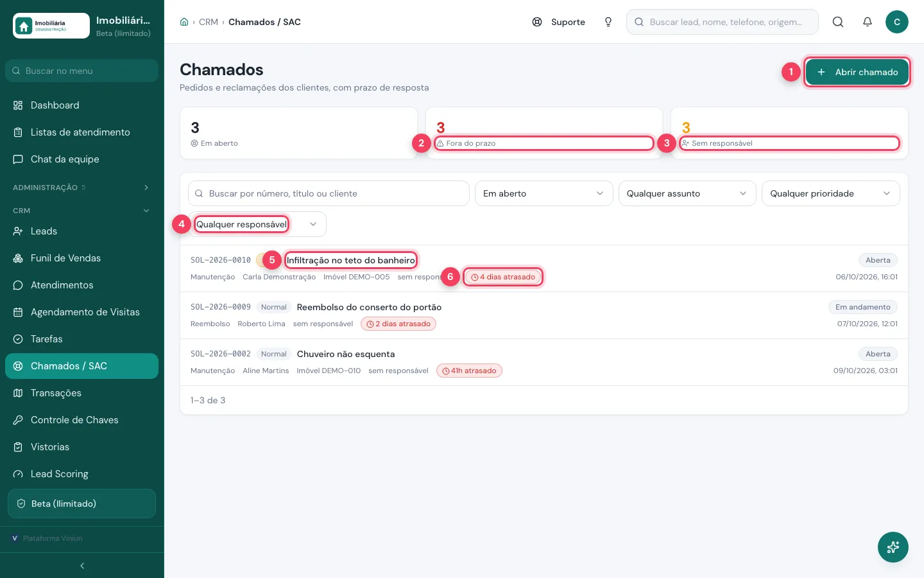Open the 'Qualquer assunto' dropdown

tap(687, 193)
